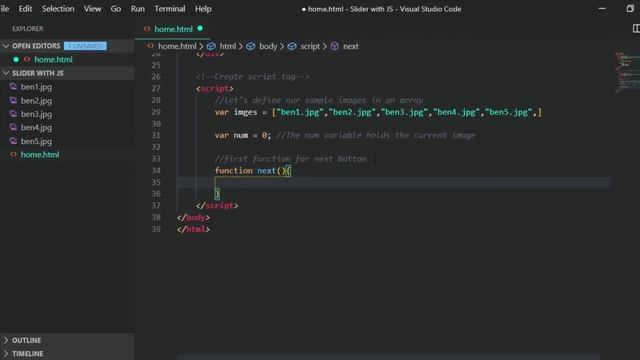Click the "ben5.jpg" string in the array
The height and width of the screenshot is (360, 640).
[509, 112]
